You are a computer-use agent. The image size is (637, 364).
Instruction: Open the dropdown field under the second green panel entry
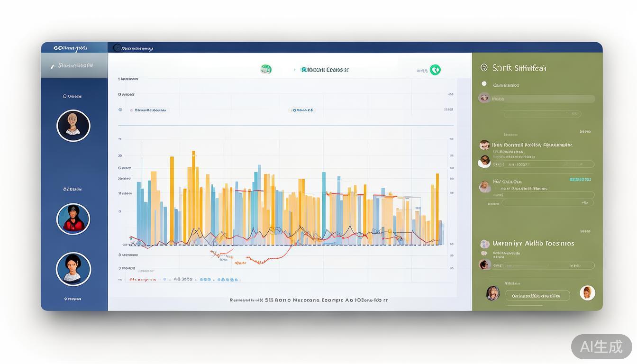[547, 203]
